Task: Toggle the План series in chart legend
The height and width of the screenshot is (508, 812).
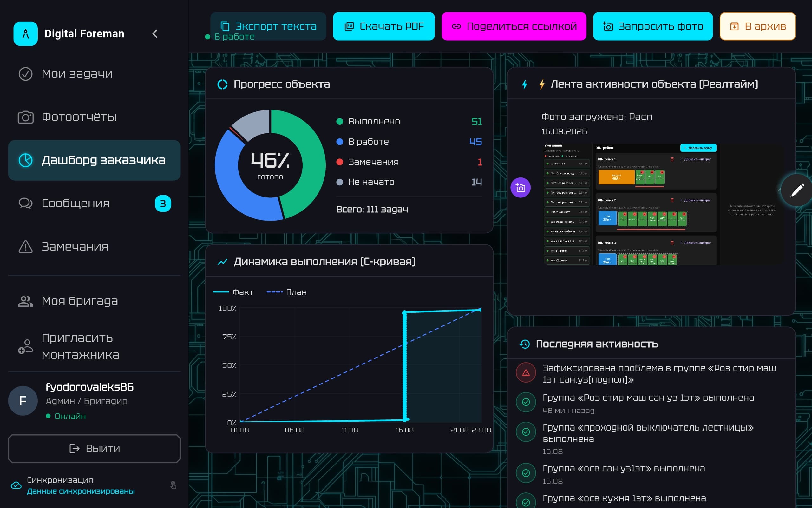Action: (x=286, y=292)
